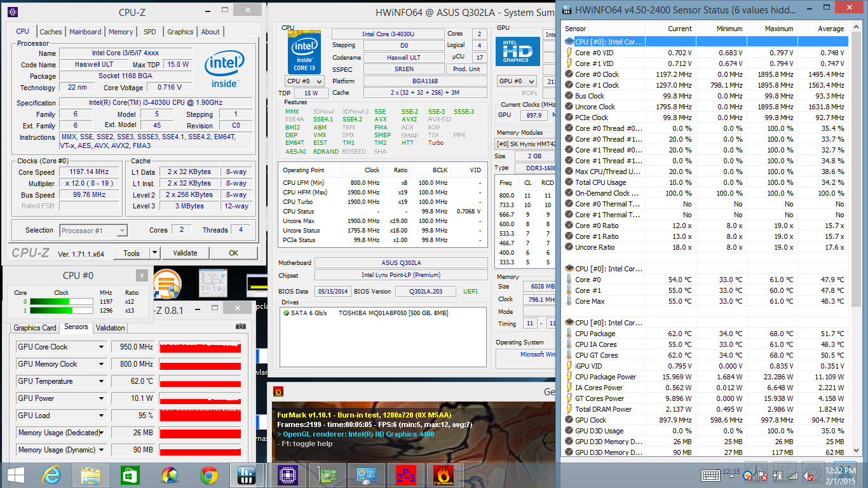Click the CPU-Z Tools button
This screenshot has width=868, height=488.
coord(132,253)
